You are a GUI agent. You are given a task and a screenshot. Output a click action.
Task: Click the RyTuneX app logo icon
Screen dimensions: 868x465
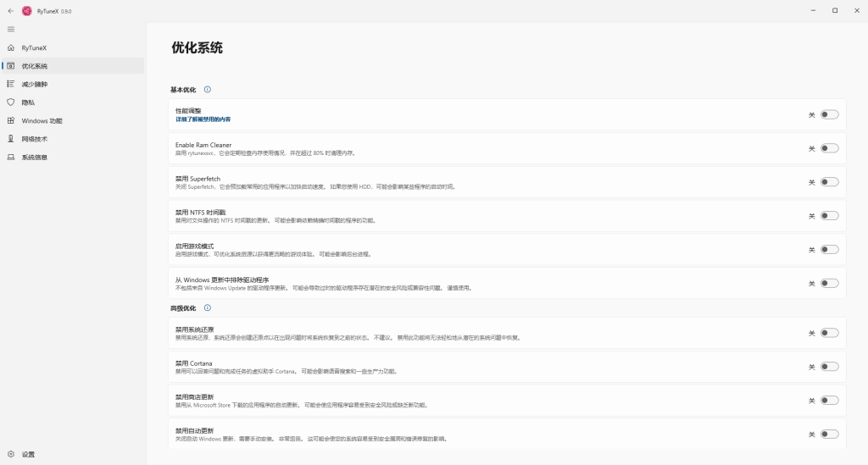tap(26, 10)
